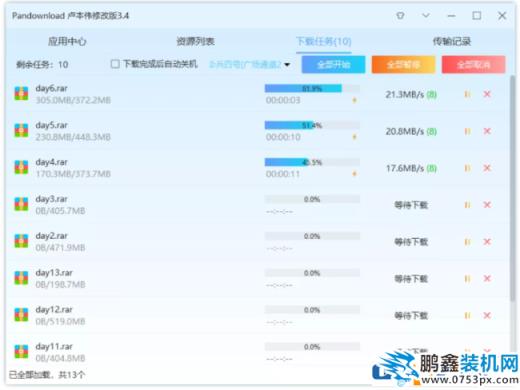Cancel the day13.rar task
This screenshot has height=390, width=520.
click(x=487, y=279)
